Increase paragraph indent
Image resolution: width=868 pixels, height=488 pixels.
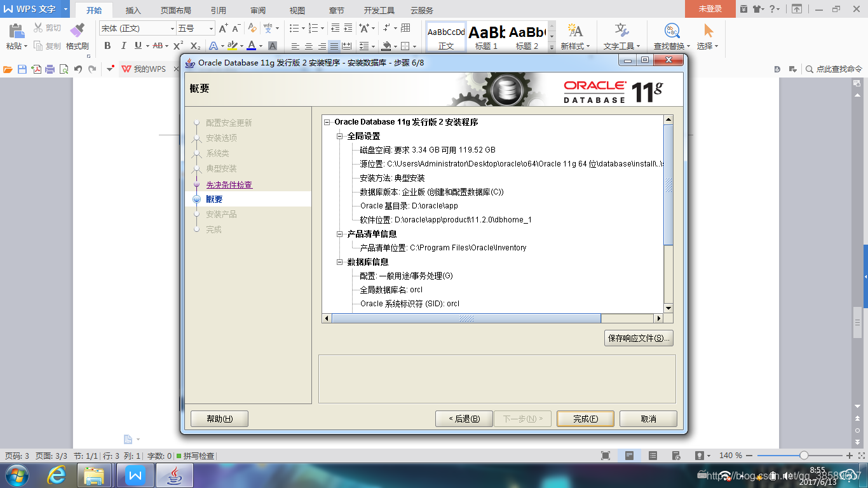(348, 29)
